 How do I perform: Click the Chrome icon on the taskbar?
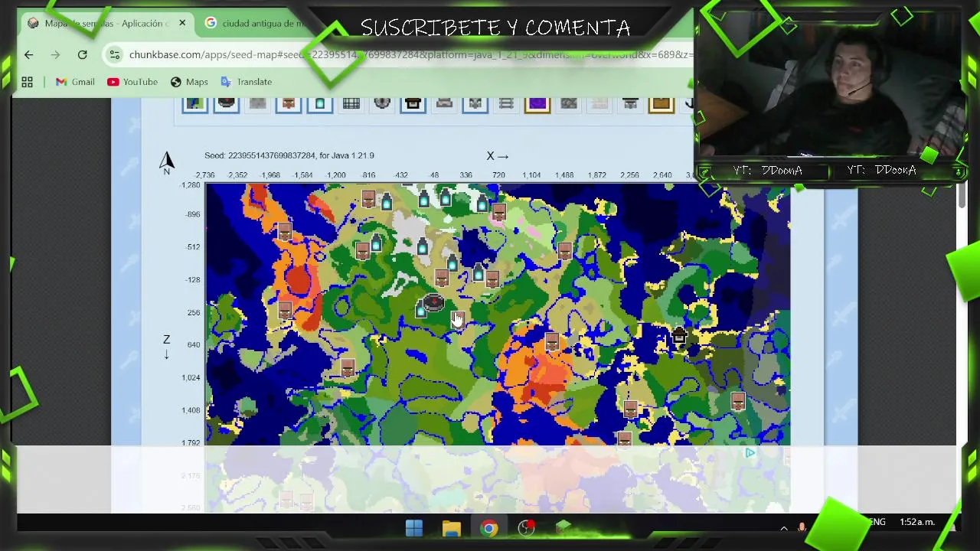pos(488,528)
